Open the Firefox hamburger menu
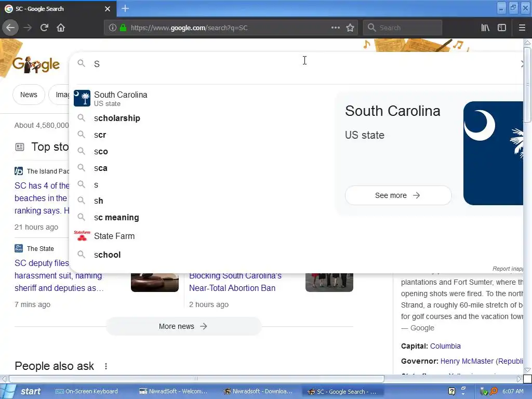The height and width of the screenshot is (399, 532). [522, 28]
